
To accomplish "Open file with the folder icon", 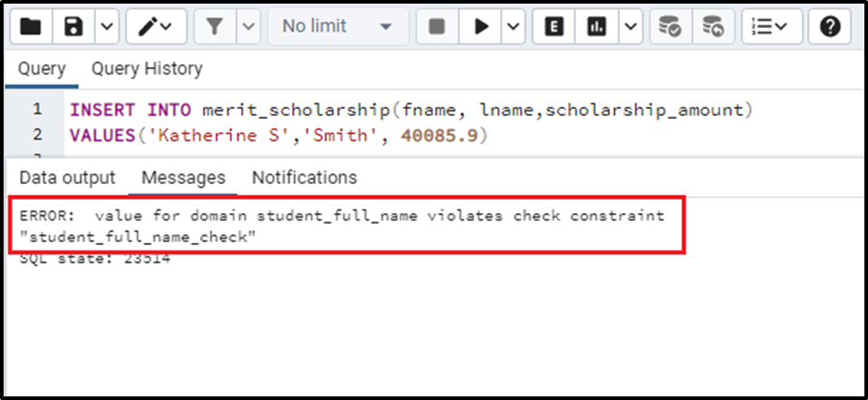I will tap(31, 26).
